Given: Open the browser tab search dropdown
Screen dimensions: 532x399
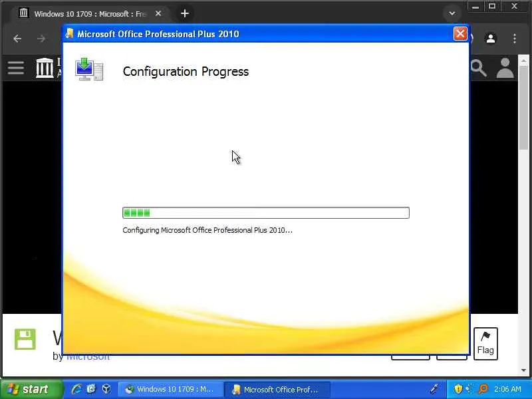Looking at the screenshot, I should point(452,13).
